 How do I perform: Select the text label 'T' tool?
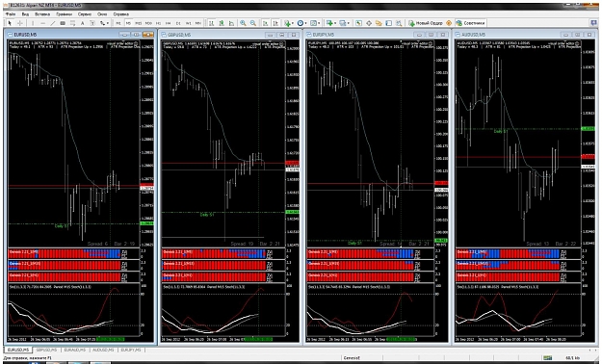pyautogui.click(x=92, y=23)
